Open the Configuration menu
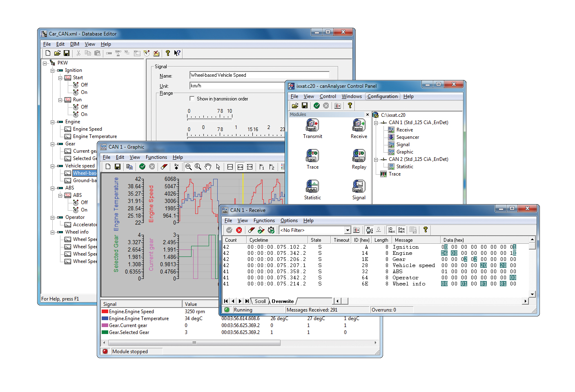This screenshot has height=392, width=575. tap(382, 96)
